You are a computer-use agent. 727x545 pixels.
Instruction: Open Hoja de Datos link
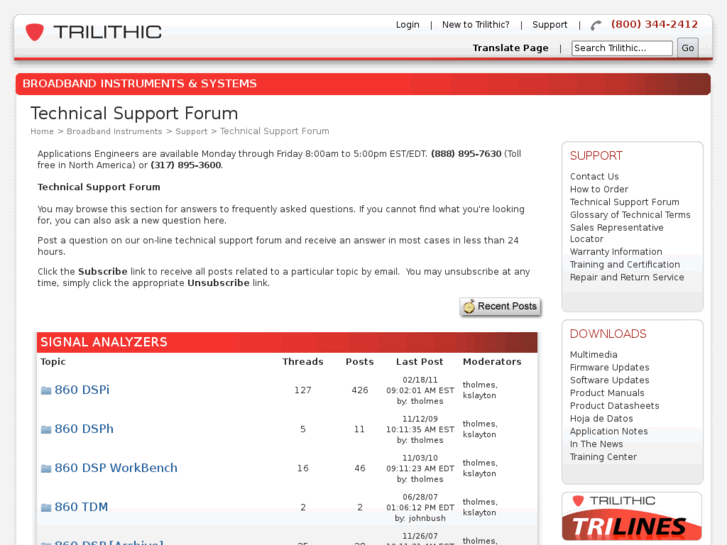point(601,418)
